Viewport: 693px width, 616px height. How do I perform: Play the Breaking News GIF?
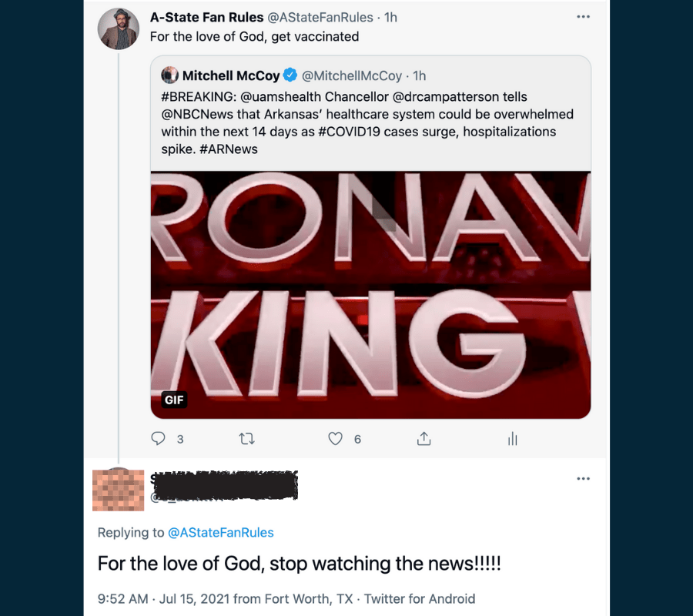(370, 295)
